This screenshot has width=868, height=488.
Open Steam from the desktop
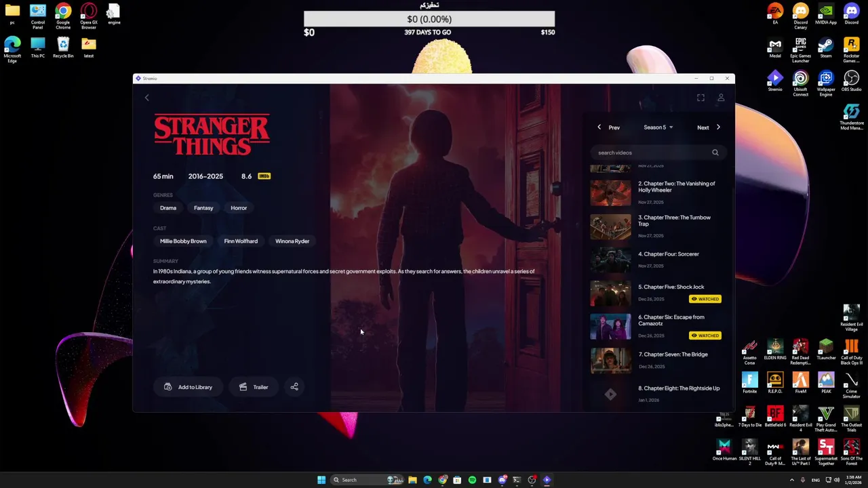(x=825, y=47)
